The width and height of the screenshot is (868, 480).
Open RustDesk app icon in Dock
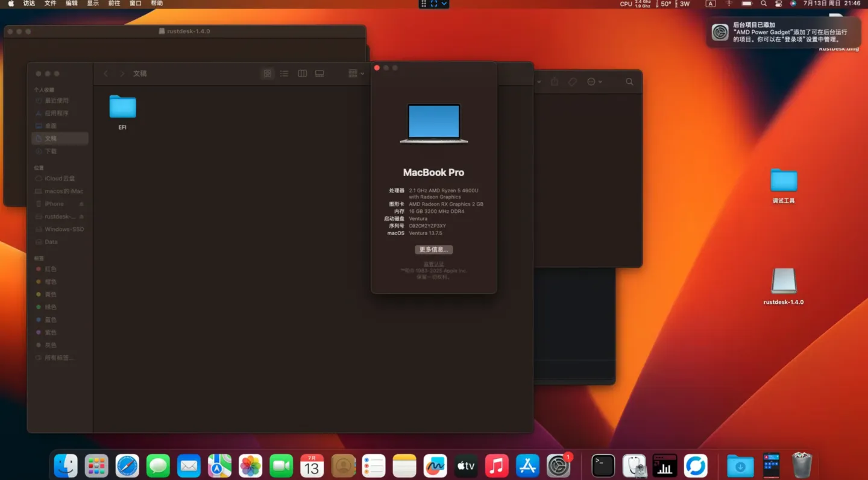pyautogui.click(x=696, y=466)
